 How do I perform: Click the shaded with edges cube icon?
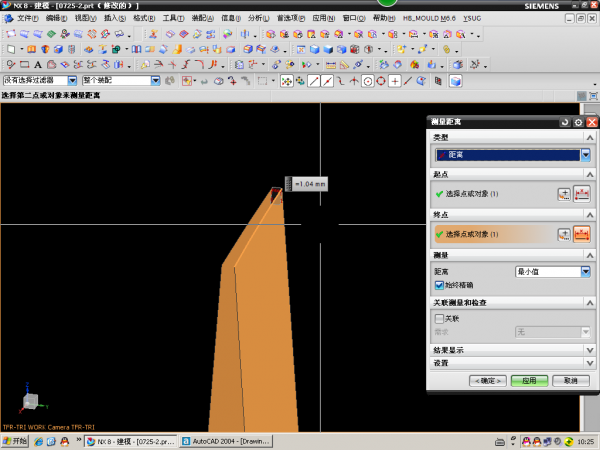tap(315, 49)
